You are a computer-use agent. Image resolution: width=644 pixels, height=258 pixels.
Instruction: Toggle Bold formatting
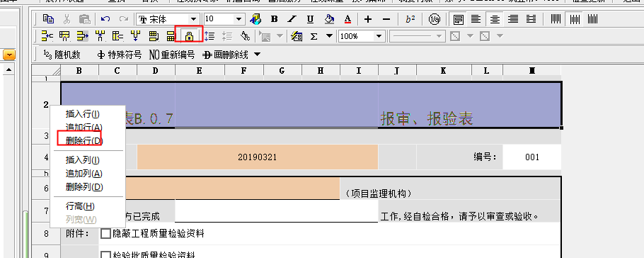pos(275,19)
